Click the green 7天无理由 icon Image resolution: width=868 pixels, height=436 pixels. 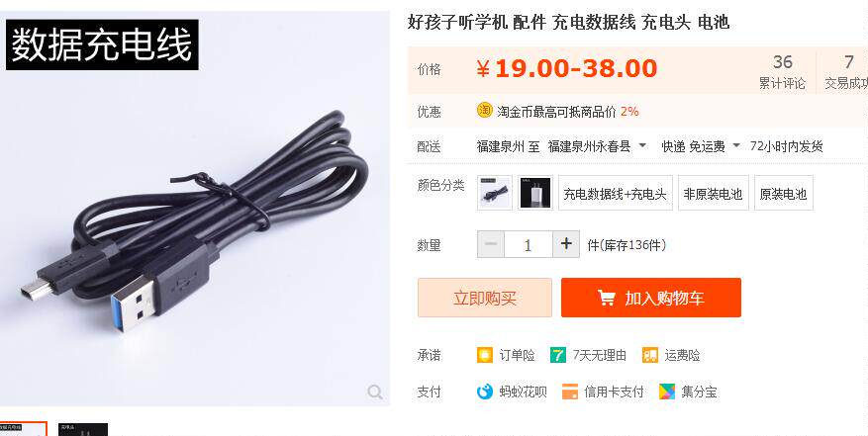coord(558,355)
